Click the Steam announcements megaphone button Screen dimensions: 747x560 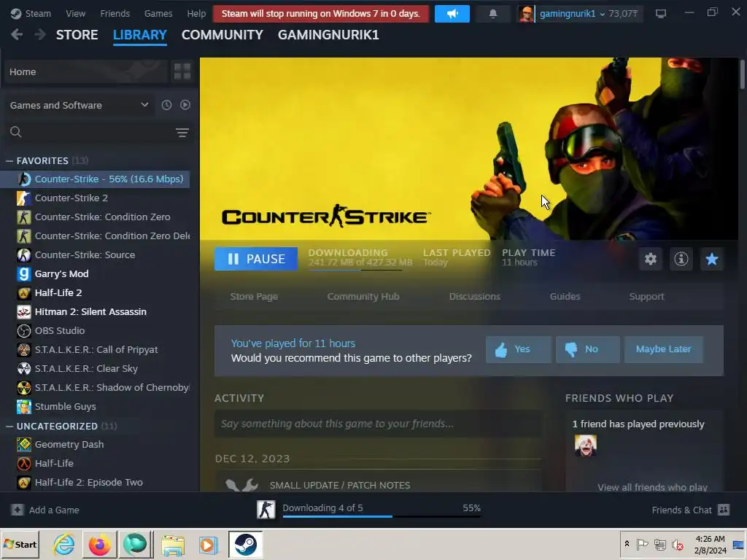[452, 14]
